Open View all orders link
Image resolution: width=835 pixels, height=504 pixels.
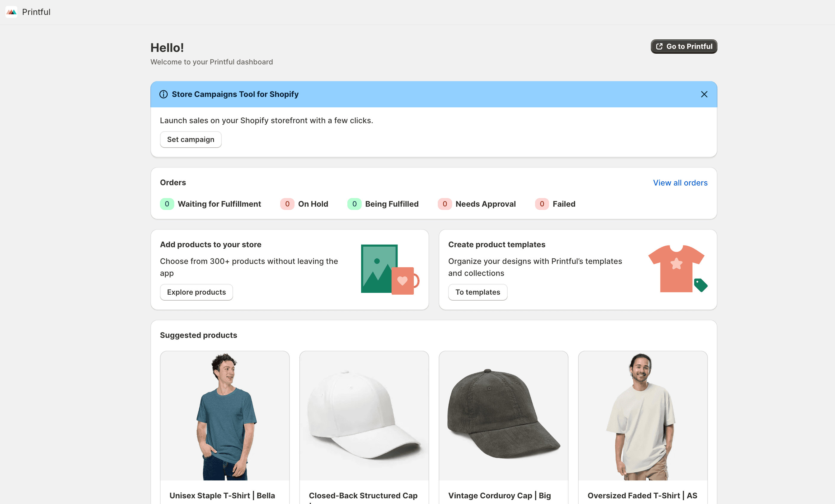click(680, 183)
